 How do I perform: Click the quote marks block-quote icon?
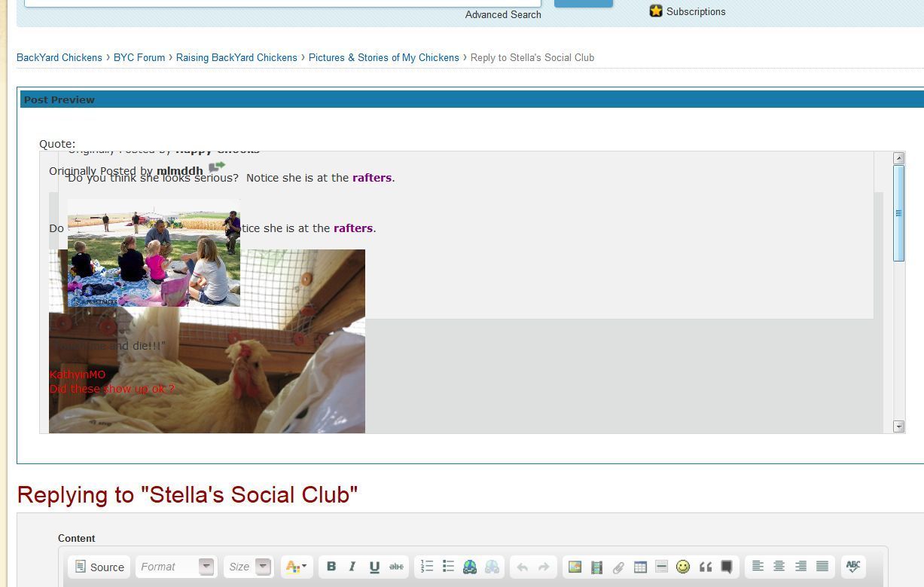[x=706, y=567]
